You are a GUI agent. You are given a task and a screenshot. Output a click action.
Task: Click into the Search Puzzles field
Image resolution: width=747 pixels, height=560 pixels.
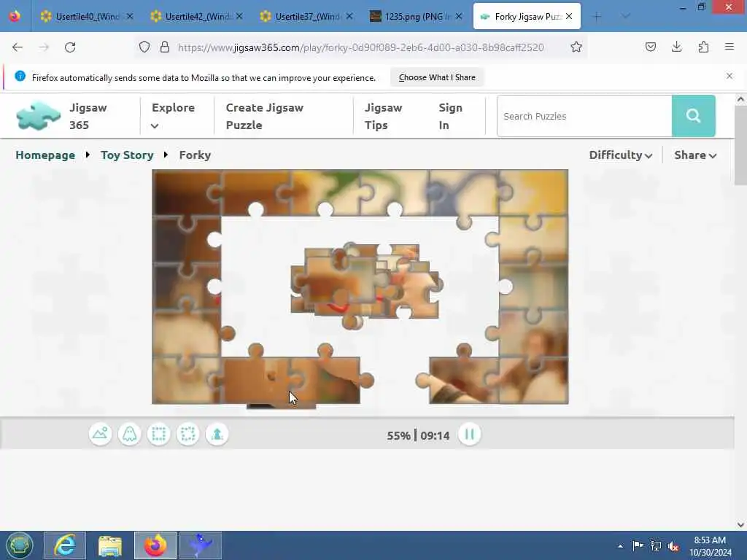point(584,116)
